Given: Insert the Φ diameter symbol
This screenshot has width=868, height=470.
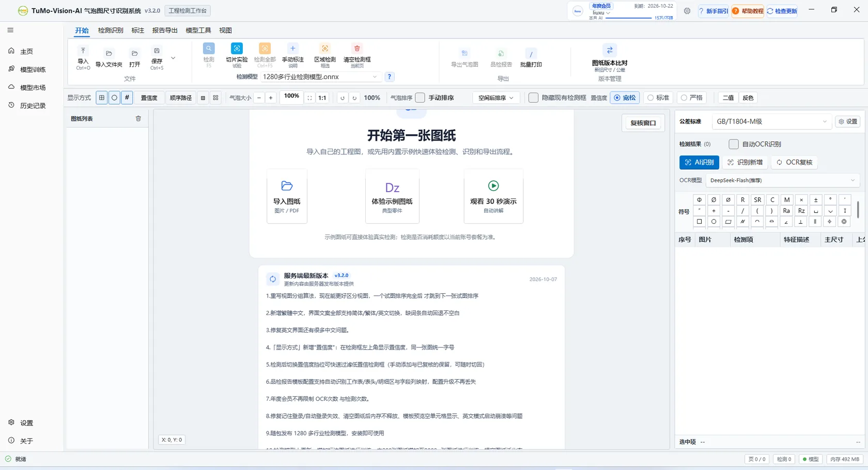Looking at the screenshot, I should [699, 199].
